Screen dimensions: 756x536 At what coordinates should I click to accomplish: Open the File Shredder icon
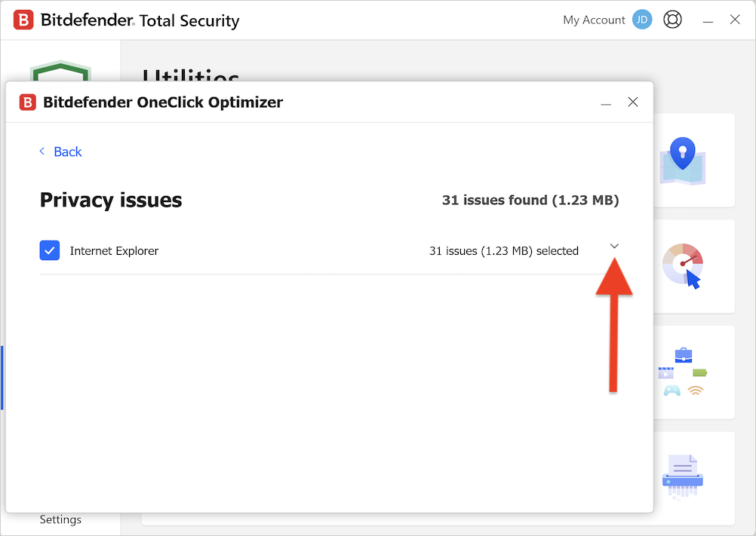tap(683, 476)
